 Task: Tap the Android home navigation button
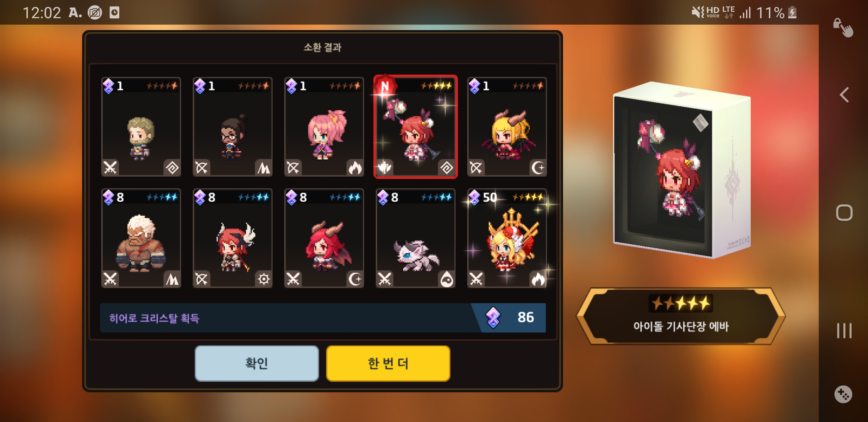click(844, 212)
